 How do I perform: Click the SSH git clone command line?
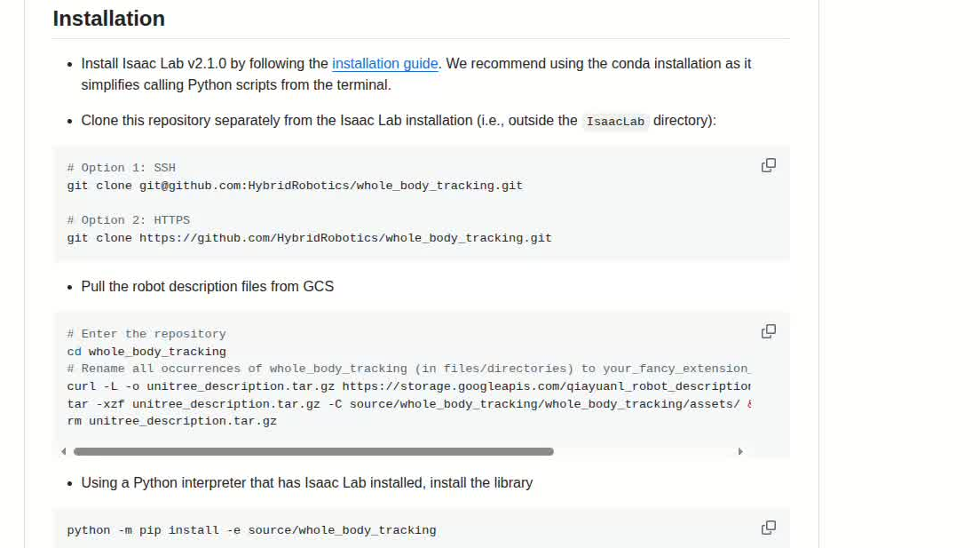coord(295,186)
